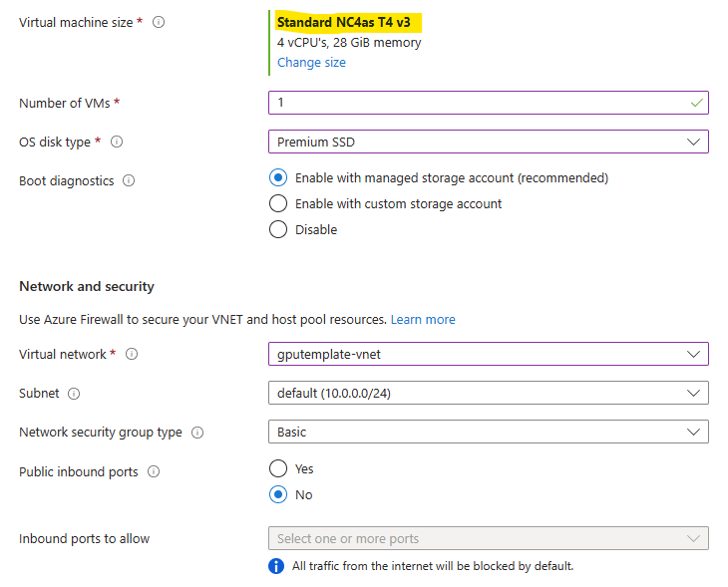The image size is (728, 587).
Task: Click info icon beside OS disk type
Action: coord(117,142)
